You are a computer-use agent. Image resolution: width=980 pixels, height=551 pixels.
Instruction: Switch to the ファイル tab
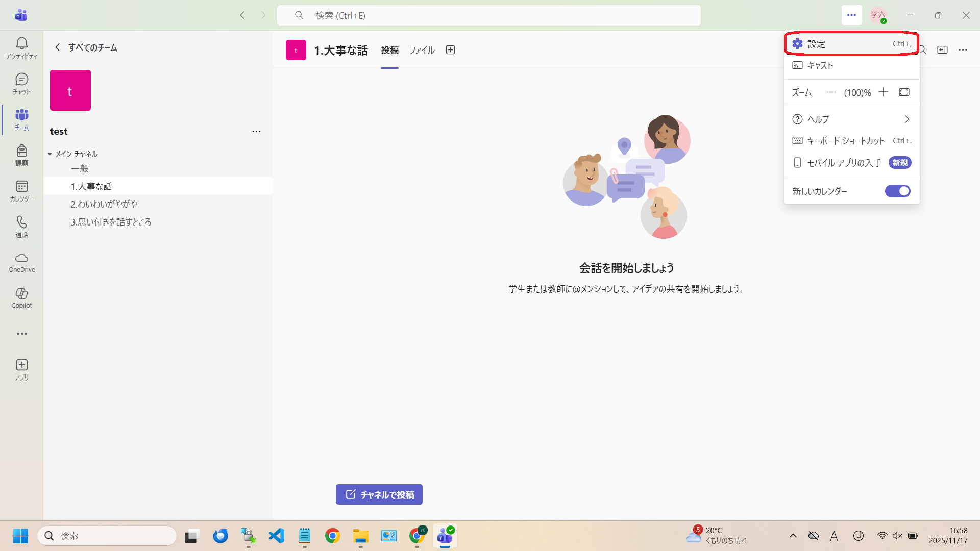point(422,50)
